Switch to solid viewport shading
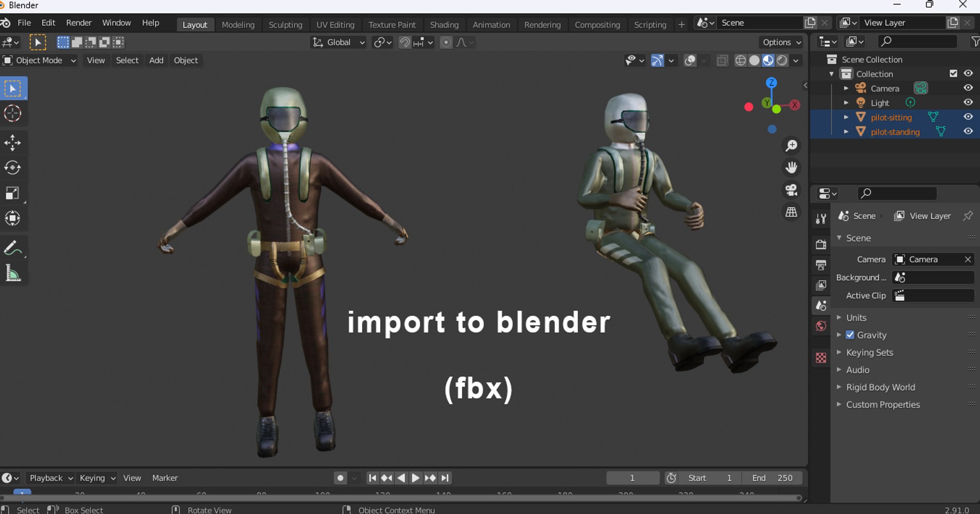This screenshot has width=980, height=514. [x=754, y=61]
